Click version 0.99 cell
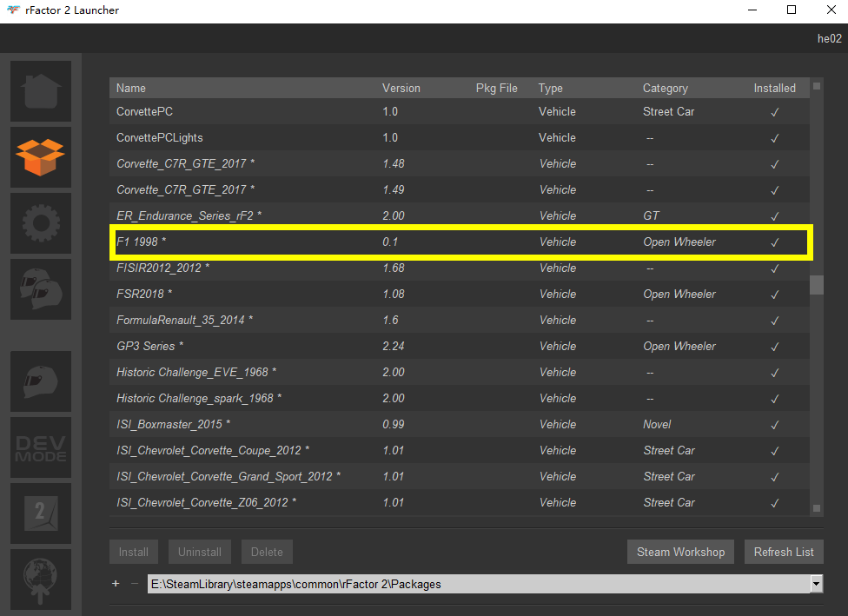This screenshot has width=848, height=616. (394, 425)
